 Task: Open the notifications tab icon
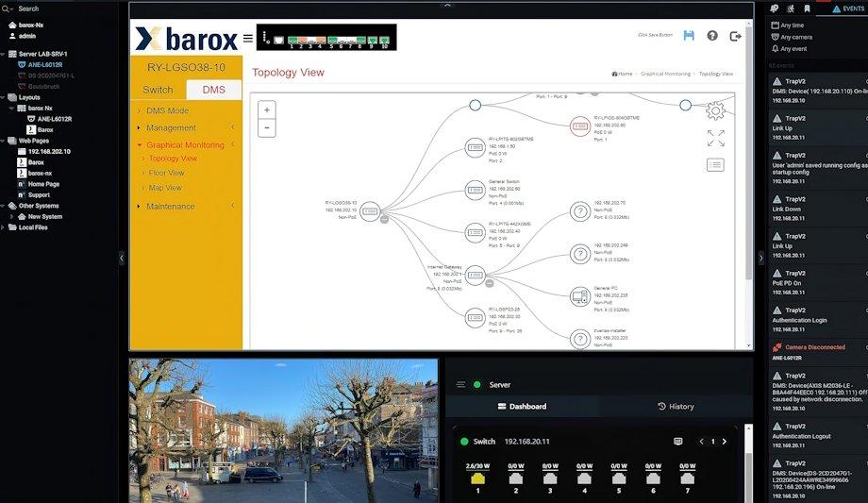774,8
